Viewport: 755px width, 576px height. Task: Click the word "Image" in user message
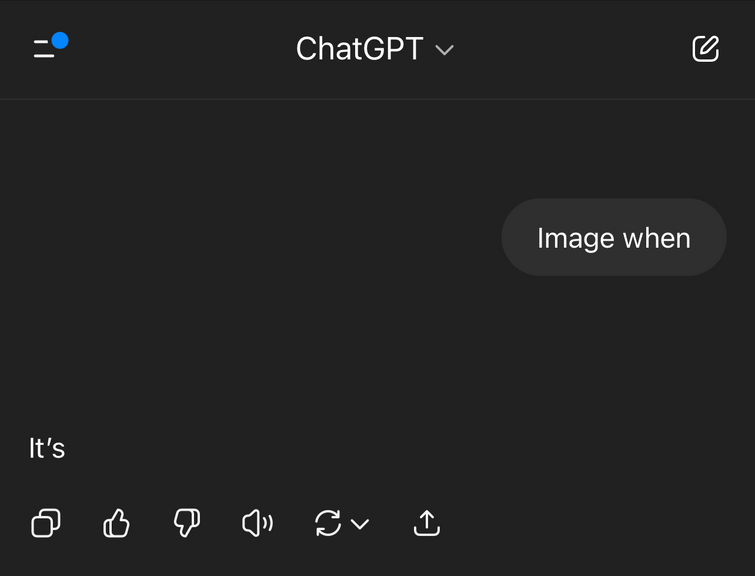point(576,238)
